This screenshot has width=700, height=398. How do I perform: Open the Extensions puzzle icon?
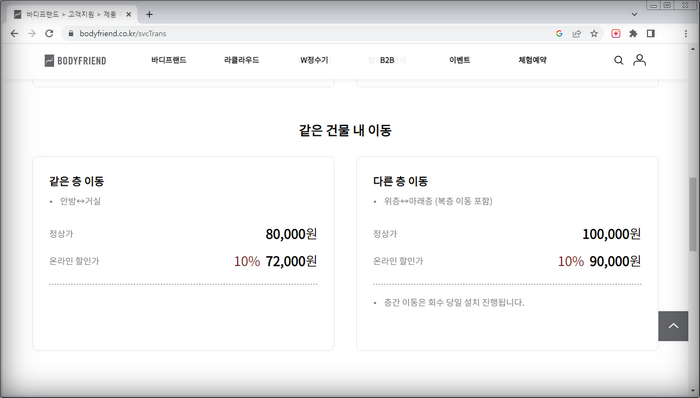pos(633,33)
